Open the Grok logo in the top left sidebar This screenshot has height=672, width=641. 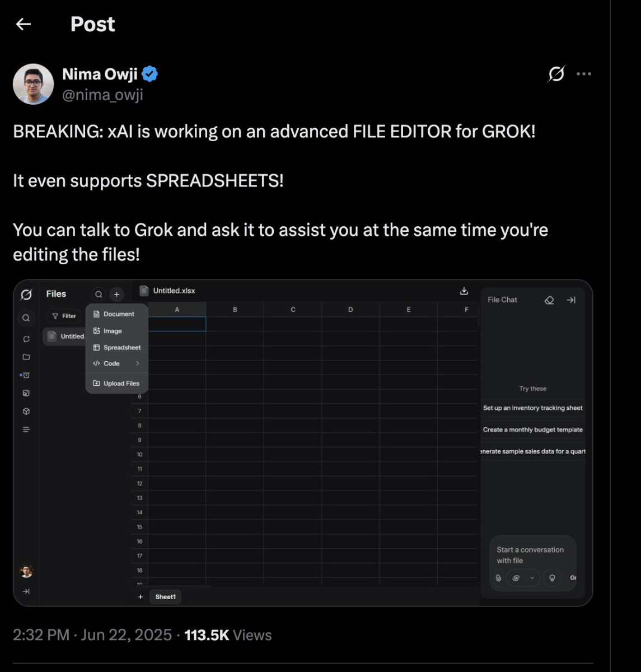pos(26,295)
